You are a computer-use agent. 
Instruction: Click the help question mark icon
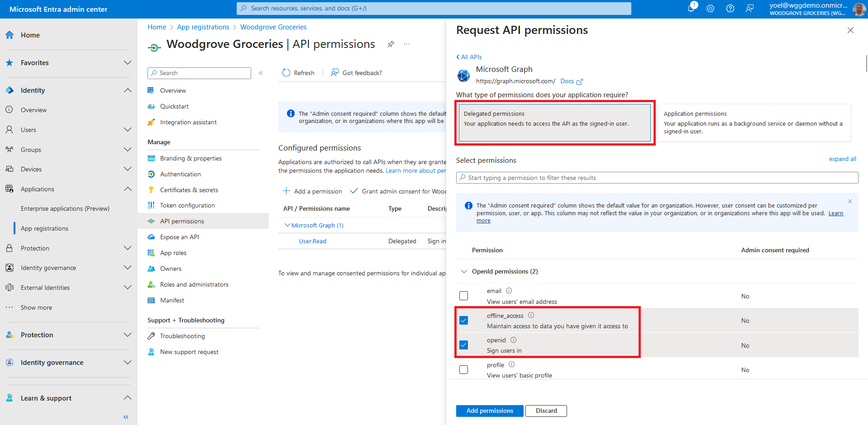click(x=730, y=9)
